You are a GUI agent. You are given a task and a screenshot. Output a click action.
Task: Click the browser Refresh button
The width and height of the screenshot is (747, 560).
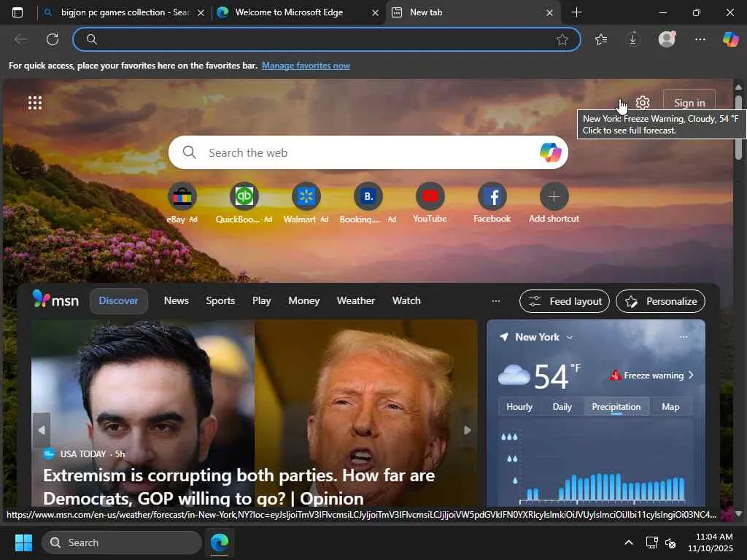pyautogui.click(x=53, y=39)
